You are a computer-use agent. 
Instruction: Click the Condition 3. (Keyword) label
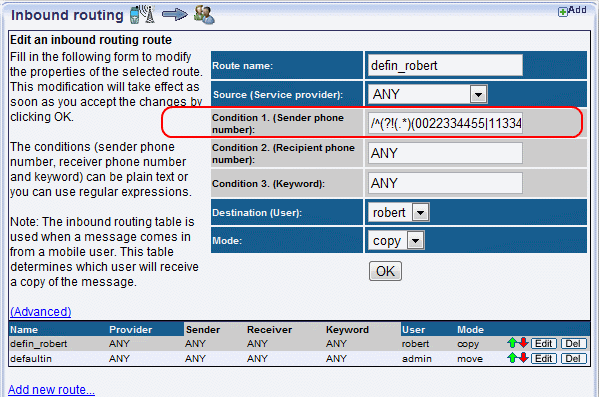(x=268, y=184)
